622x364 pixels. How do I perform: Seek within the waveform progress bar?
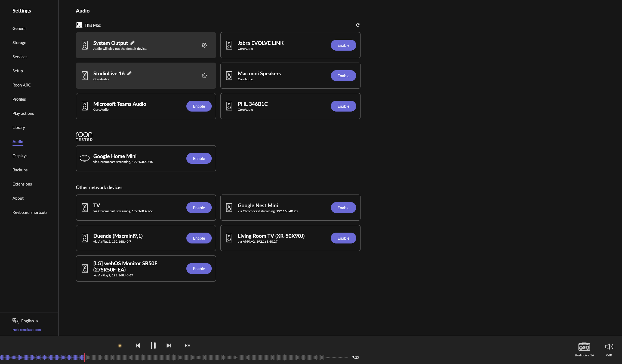[174, 357]
